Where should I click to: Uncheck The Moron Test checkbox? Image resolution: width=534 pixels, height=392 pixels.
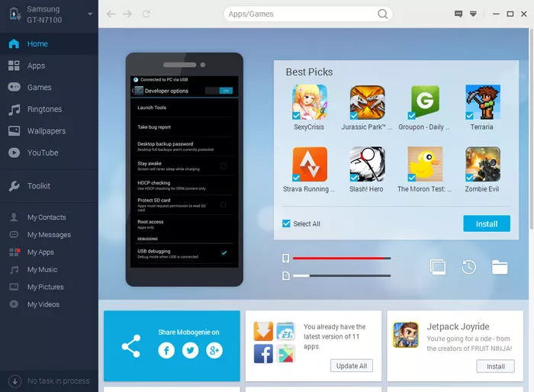tap(411, 178)
